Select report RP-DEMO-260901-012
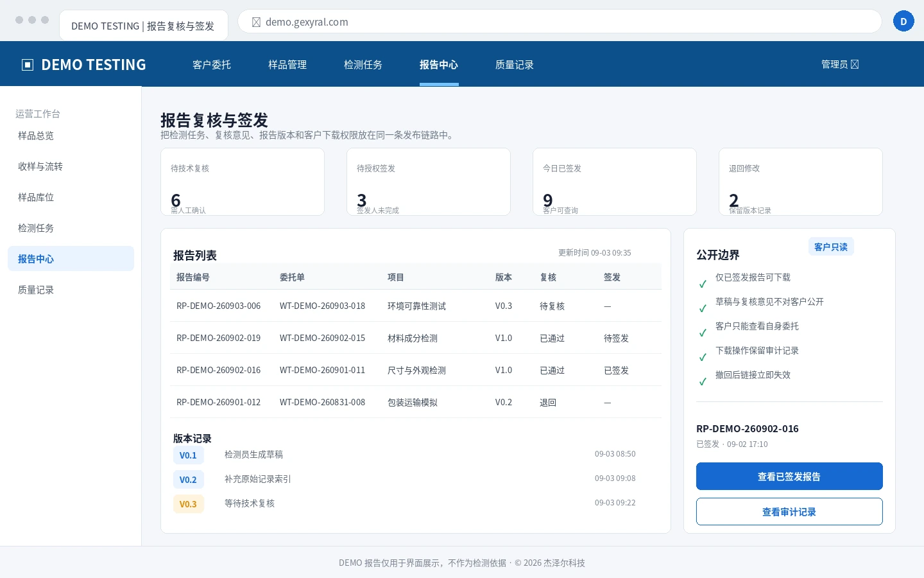Viewport: 924px width, 578px height. [x=219, y=402]
